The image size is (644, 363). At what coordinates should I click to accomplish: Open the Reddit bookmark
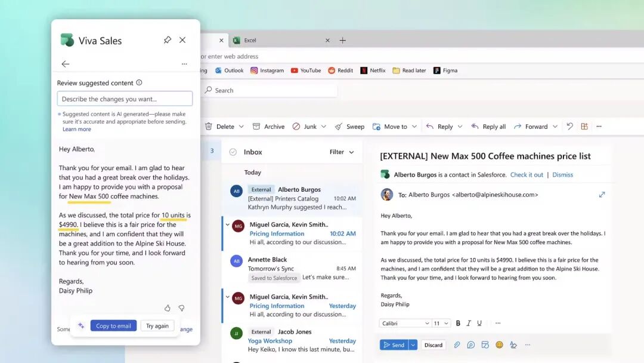340,70
